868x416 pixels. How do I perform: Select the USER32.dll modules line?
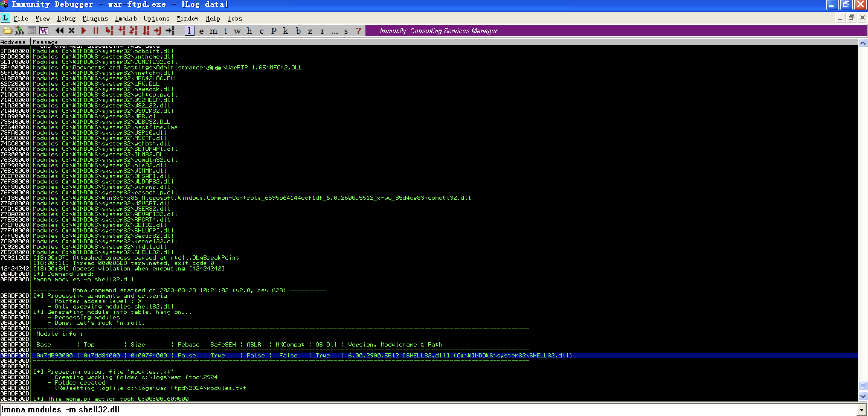(x=101, y=209)
